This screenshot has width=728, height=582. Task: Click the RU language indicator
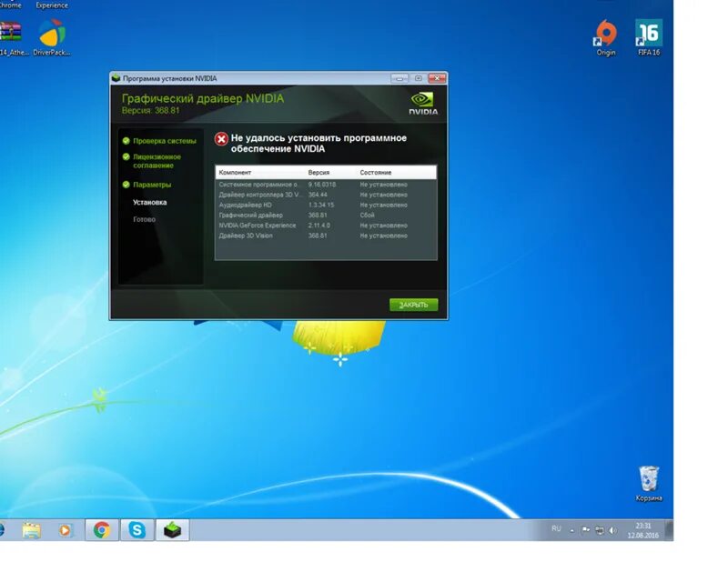556,529
